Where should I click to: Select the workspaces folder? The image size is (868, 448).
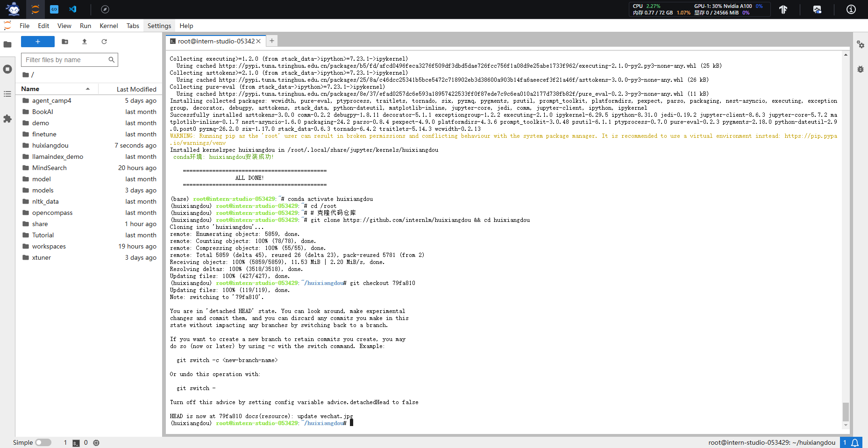pos(89,246)
